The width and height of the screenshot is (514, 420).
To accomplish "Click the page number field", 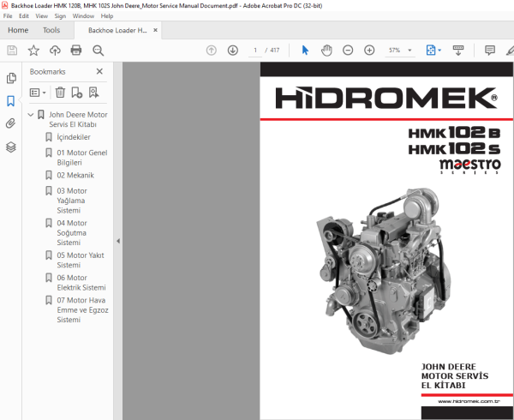I will (255, 51).
